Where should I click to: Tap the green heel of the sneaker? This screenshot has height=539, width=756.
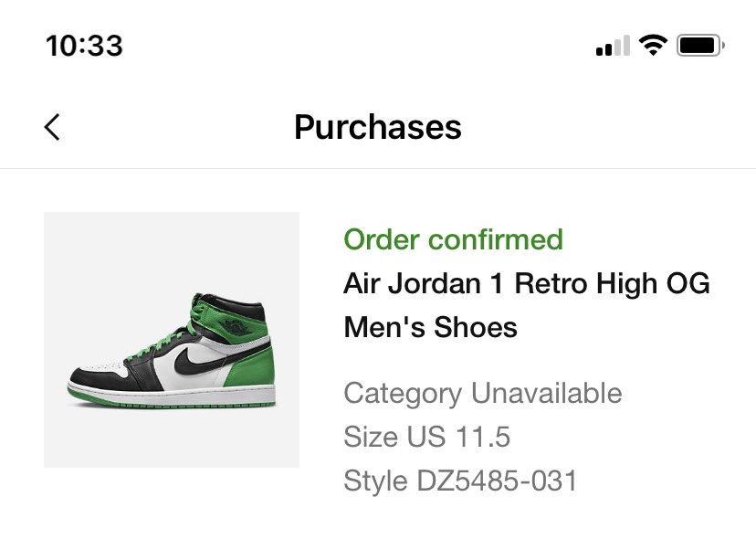tap(253, 366)
